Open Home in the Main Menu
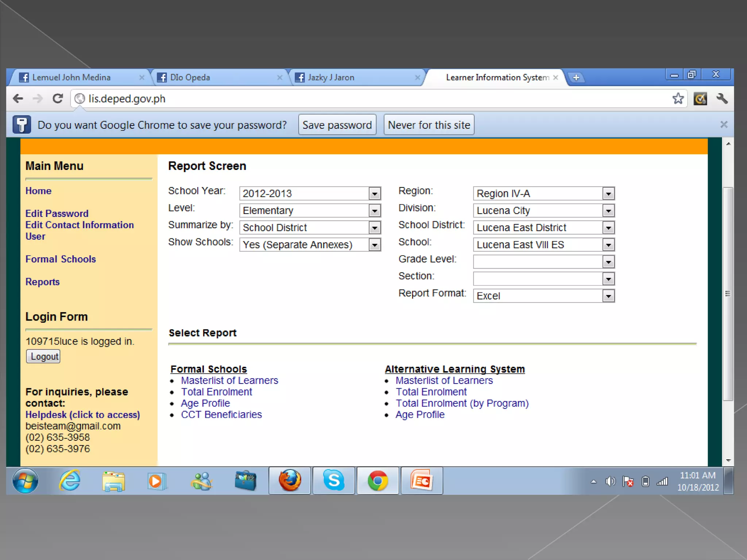 (x=38, y=191)
